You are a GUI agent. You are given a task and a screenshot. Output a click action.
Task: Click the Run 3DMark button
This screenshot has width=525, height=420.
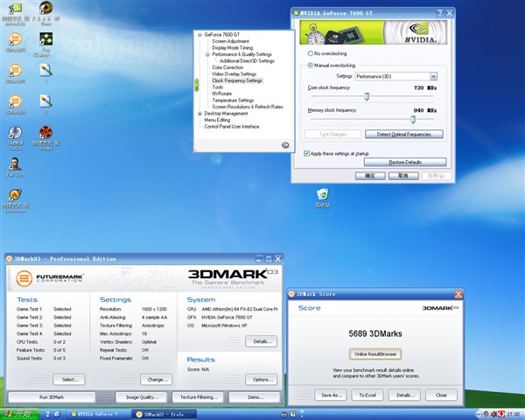click(x=52, y=397)
